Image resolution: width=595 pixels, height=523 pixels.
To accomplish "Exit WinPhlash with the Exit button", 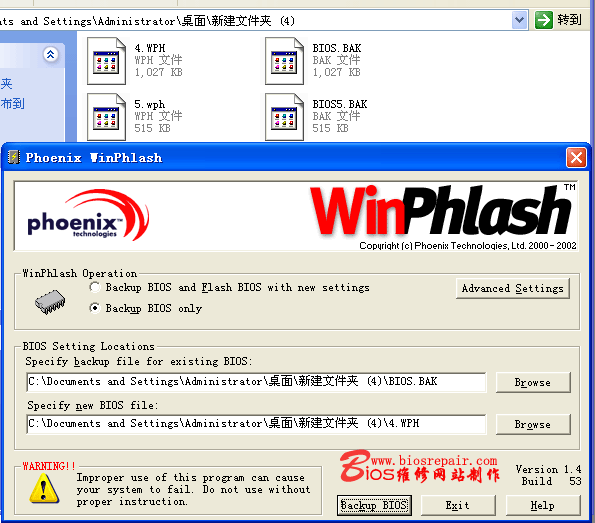I will pos(458,505).
